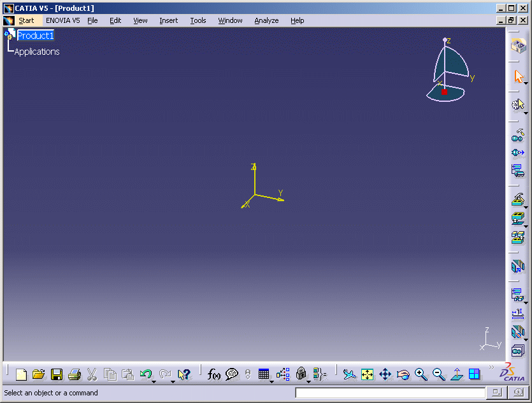Open the Insert menu
This screenshot has height=403, width=532.
(x=169, y=20)
